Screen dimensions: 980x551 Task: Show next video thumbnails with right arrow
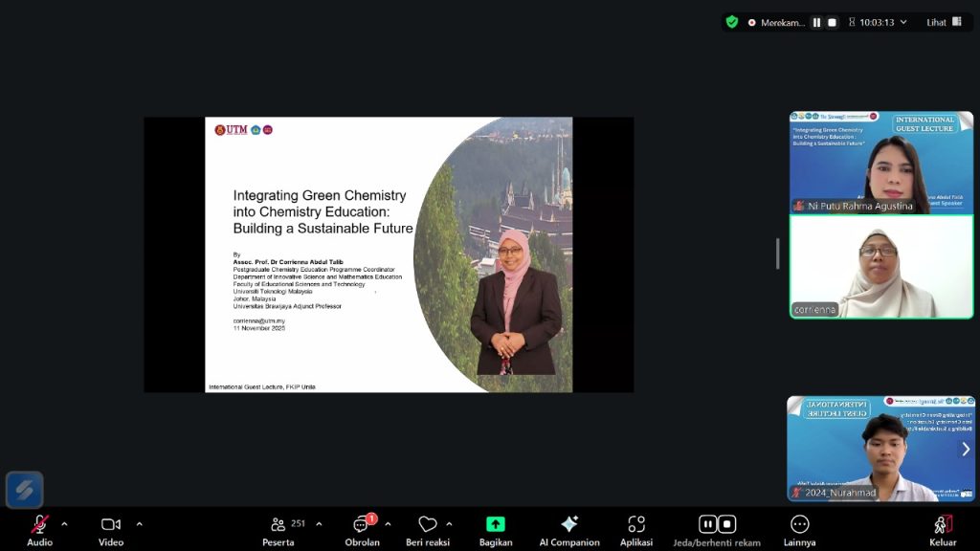pos(965,449)
